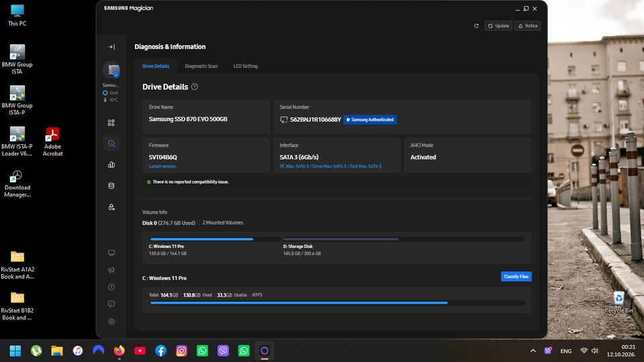Switch to the Diagnostic Scan tab
Viewport: 644px width, 362px height.
pyautogui.click(x=201, y=66)
